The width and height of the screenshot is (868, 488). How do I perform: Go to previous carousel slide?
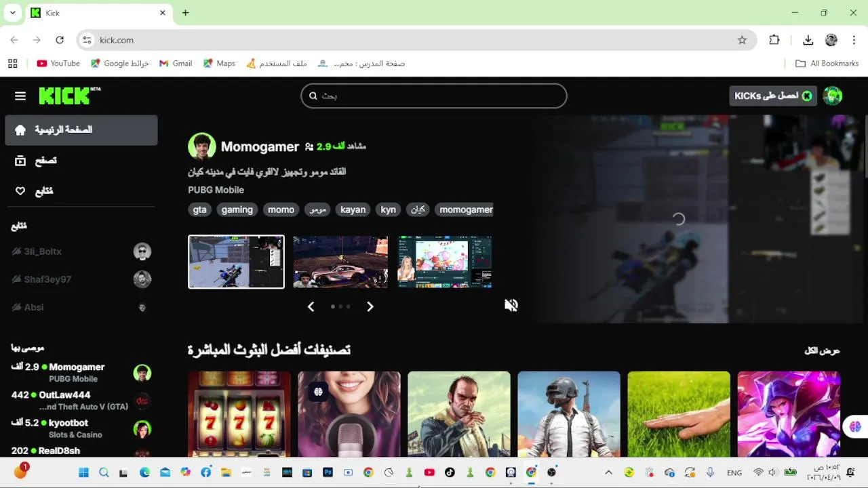(311, 306)
